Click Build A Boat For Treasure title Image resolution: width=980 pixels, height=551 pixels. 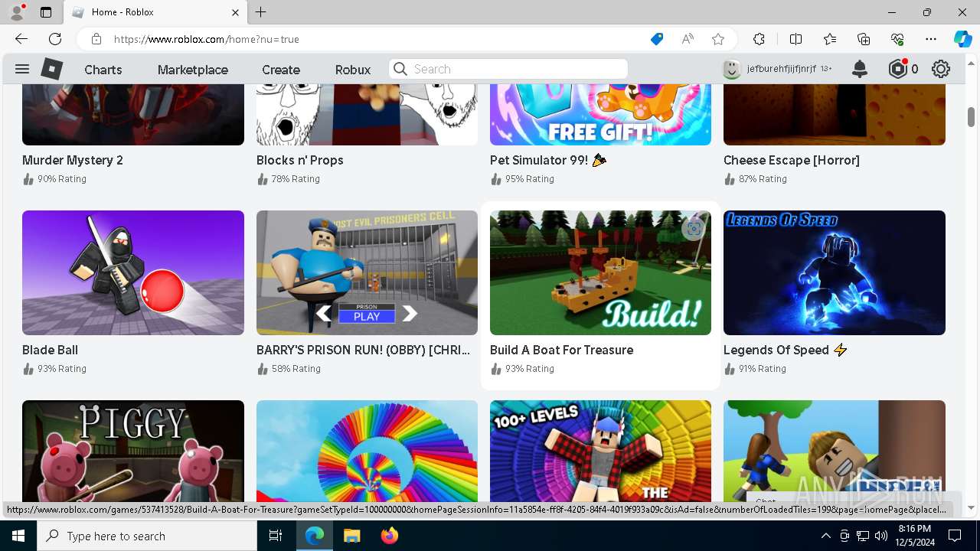pos(562,350)
